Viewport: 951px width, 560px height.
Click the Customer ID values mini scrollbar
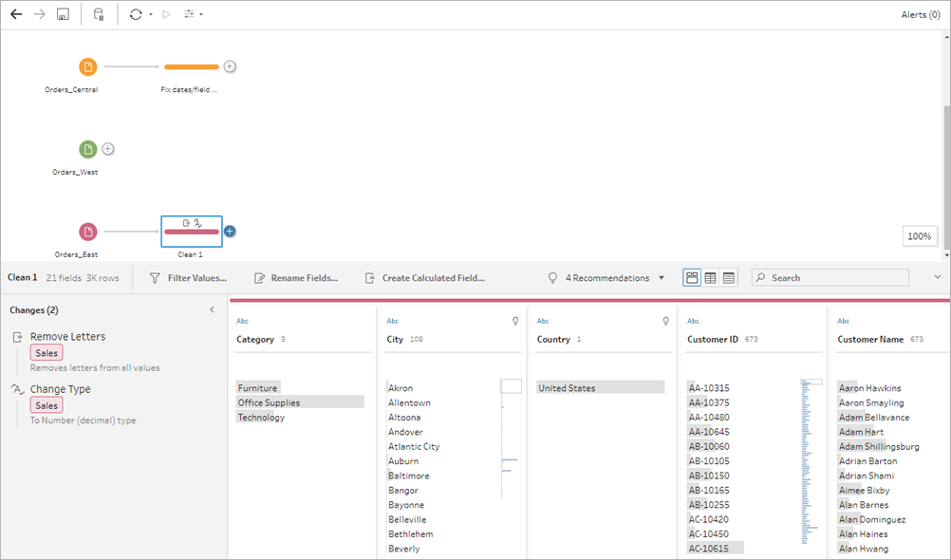pyautogui.click(x=811, y=383)
